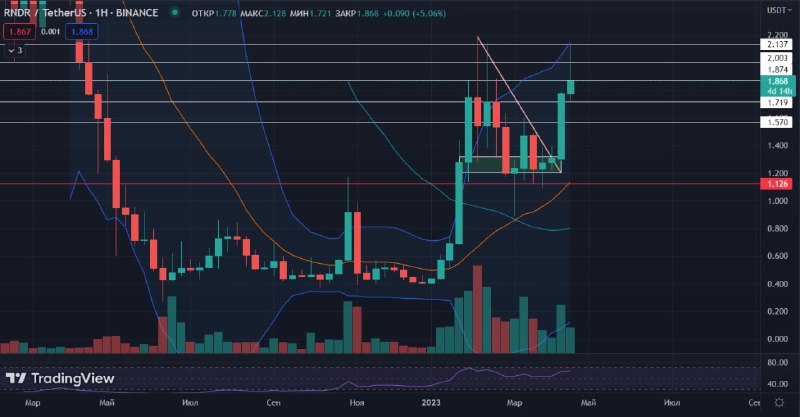
Task: Click the +0.090 (+5.06%) change value
Action: (x=414, y=13)
